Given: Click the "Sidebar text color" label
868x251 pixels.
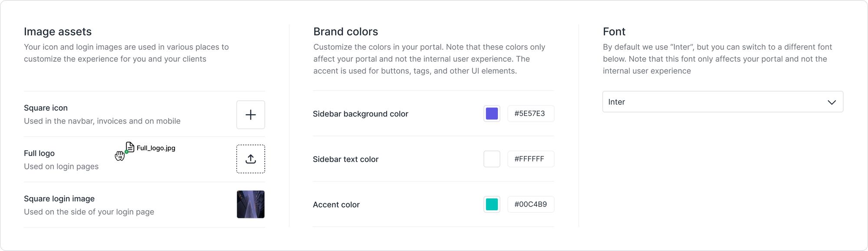Looking at the screenshot, I should [345, 159].
